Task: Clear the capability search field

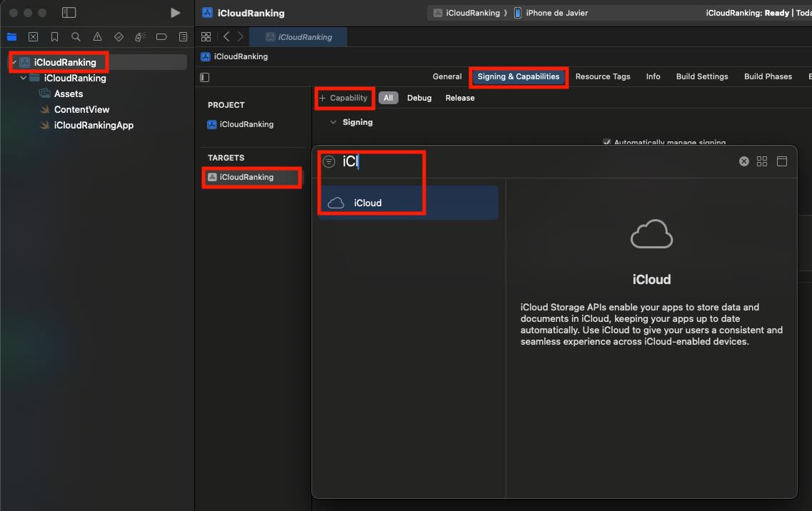Action: pos(743,161)
